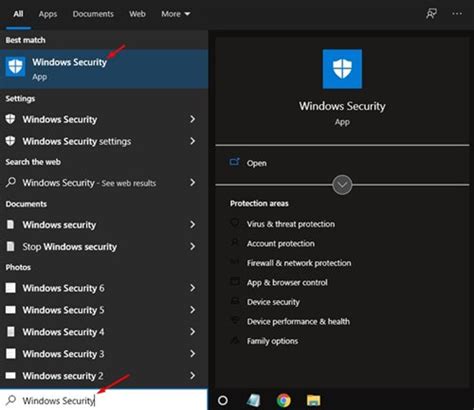
Task: Open Windows Security best match result
Action: coord(104,69)
